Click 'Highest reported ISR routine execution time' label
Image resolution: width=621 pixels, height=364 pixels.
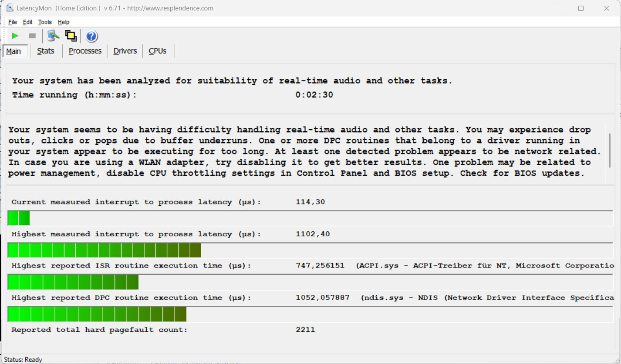131,266
